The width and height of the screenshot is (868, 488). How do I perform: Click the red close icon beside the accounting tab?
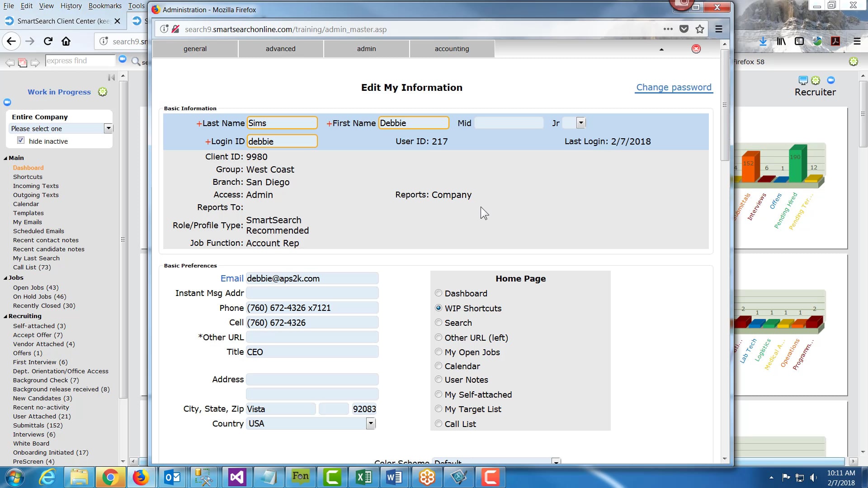[696, 49]
